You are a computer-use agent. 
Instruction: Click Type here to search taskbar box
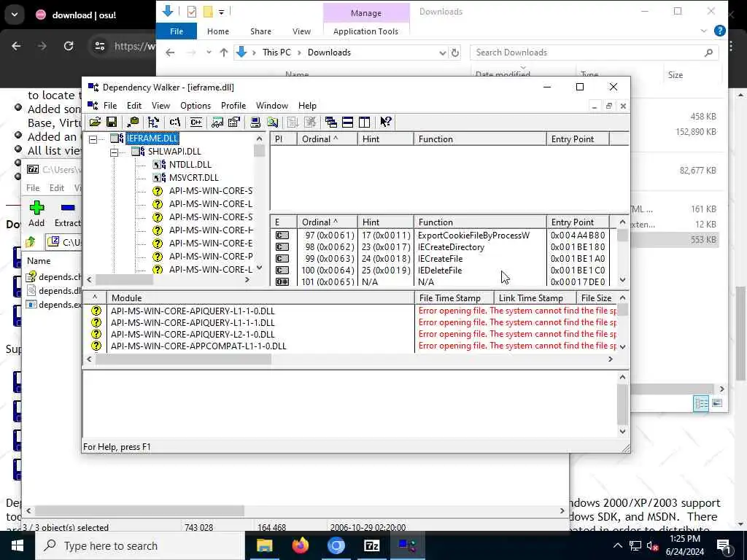(x=140, y=545)
